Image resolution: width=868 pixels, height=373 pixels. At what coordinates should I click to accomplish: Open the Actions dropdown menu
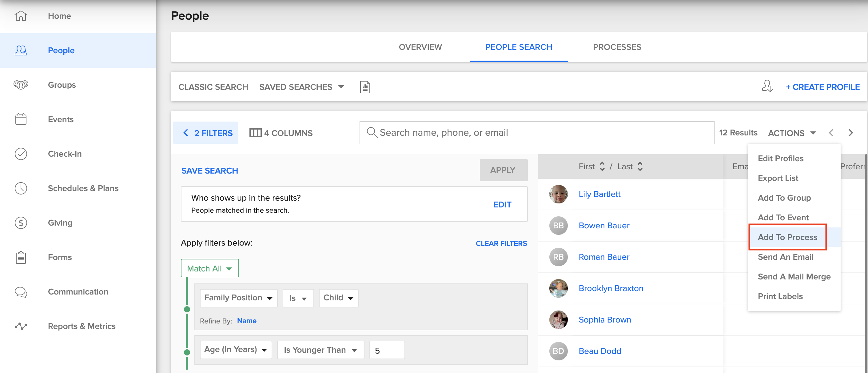(792, 133)
